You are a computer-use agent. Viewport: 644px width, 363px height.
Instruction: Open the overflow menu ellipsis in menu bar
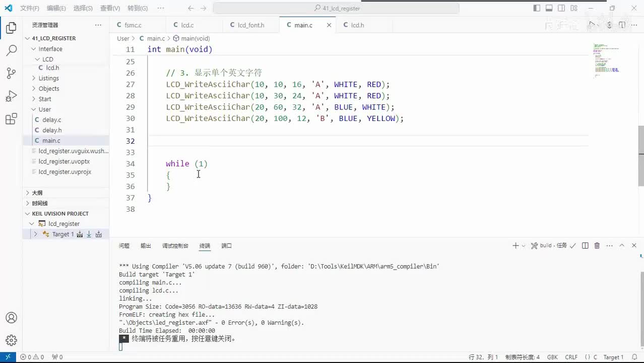pyautogui.click(x=161, y=8)
